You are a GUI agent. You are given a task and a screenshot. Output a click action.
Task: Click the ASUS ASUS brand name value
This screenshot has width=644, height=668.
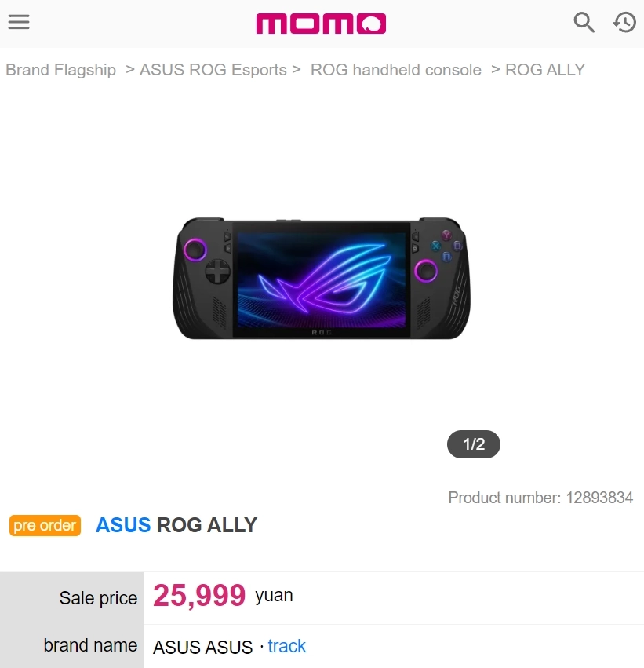click(x=202, y=647)
